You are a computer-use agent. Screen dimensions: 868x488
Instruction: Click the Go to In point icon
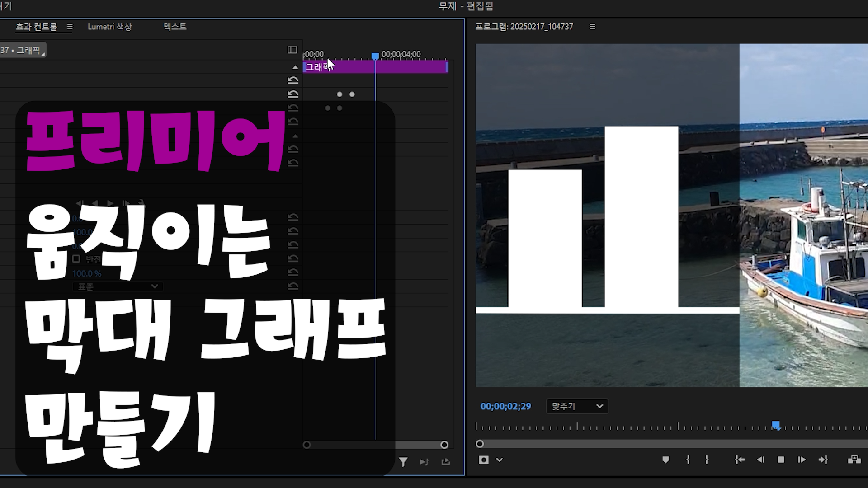740,460
